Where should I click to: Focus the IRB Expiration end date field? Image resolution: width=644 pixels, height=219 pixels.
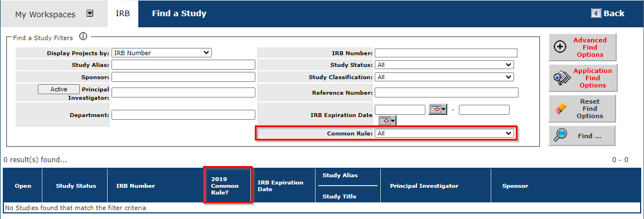(484, 109)
